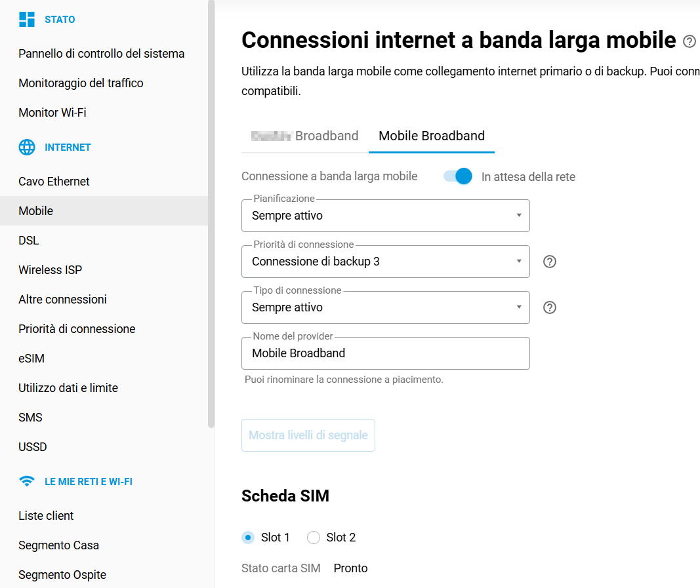
Task: Open Monitoraggio del traffico page
Action: [x=81, y=83]
